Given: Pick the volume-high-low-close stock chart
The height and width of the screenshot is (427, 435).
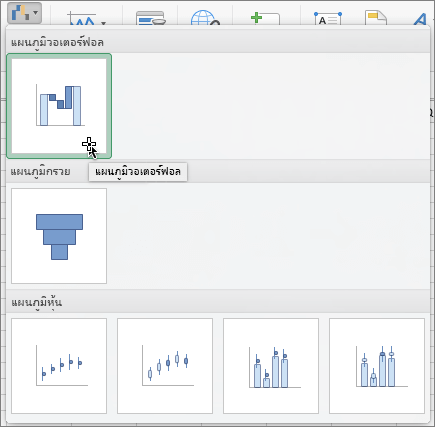Looking at the screenshot, I should [x=271, y=366].
